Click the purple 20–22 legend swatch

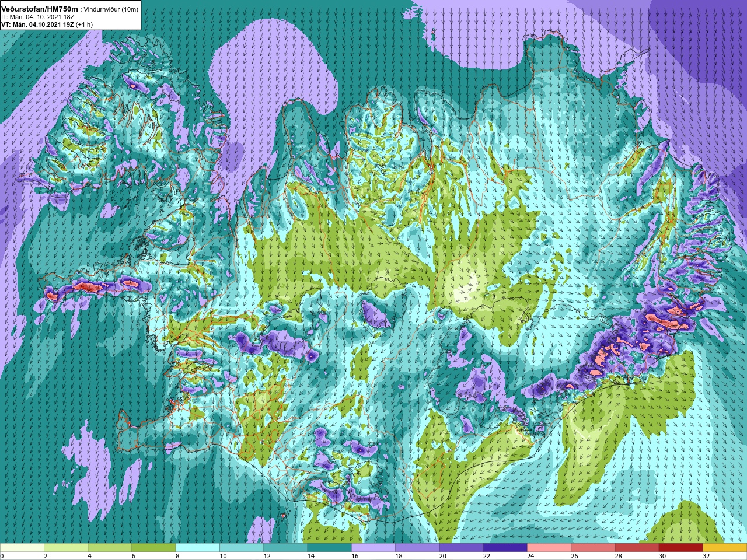pyautogui.click(x=461, y=548)
